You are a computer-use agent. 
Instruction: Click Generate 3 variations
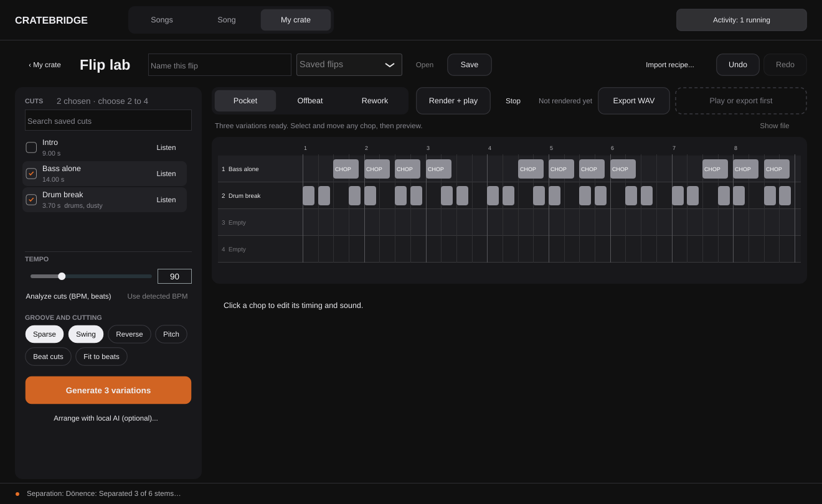[108, 390]
